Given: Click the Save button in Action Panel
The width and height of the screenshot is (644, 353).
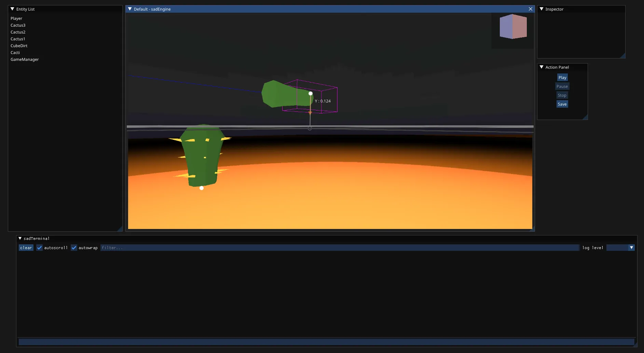Looking at the screenshot, I should 562,104.
